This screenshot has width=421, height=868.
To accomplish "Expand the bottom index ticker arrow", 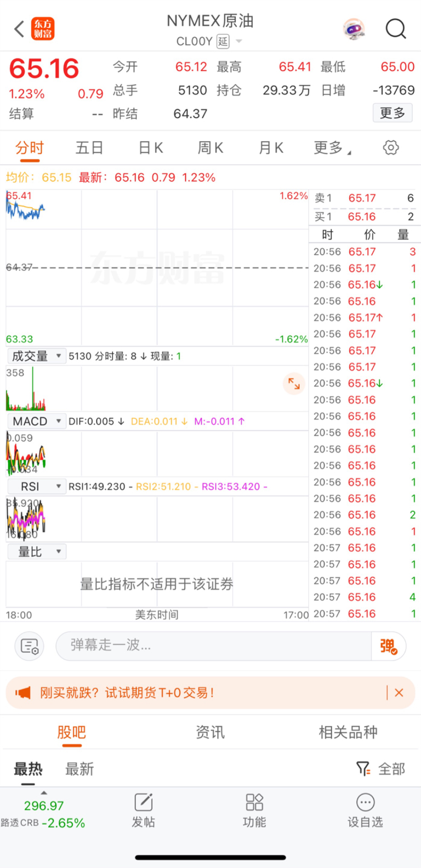I will 44,793.
